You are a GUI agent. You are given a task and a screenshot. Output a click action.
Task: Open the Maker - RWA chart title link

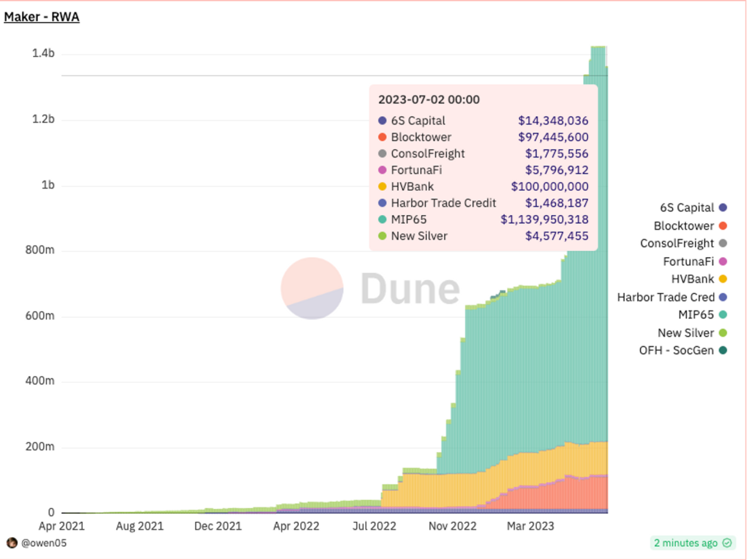(42, 17)
